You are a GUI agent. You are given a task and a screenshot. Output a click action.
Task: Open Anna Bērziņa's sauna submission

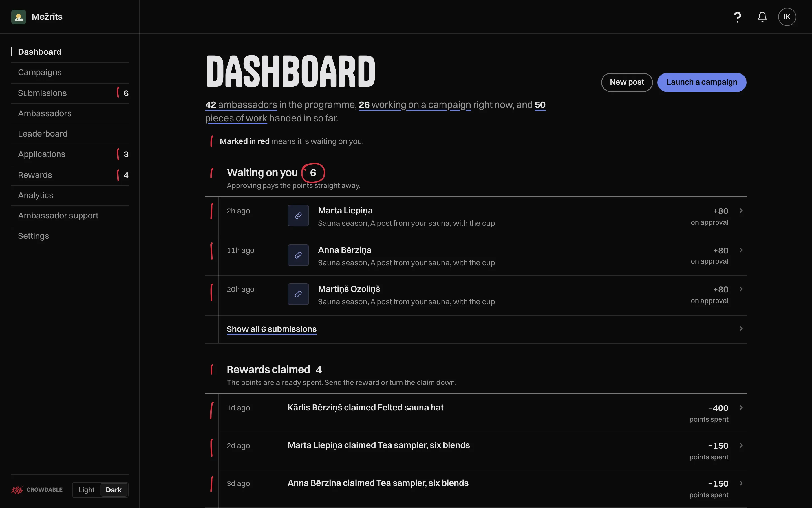[x=476, y=256]
